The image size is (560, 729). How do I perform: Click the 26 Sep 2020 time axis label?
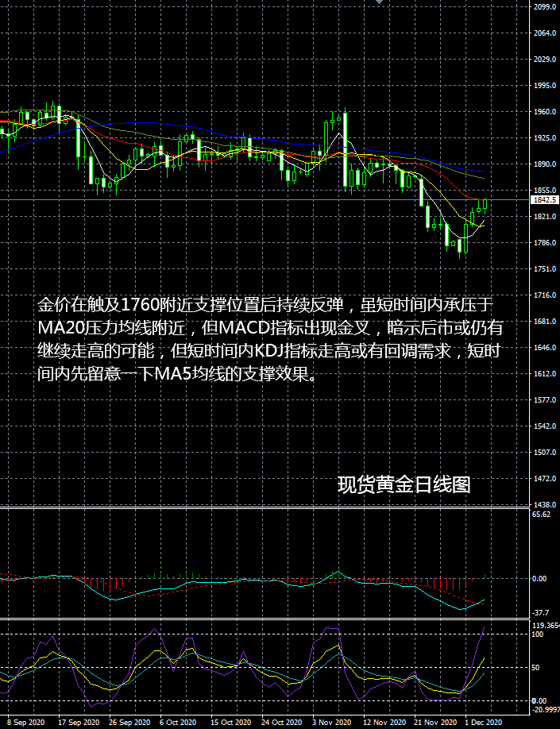coord(129,723)
